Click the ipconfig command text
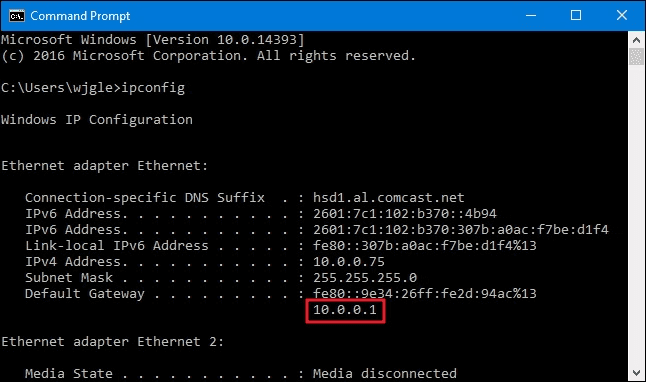Screen dimensions: 646x382 (x=153, y=88)
